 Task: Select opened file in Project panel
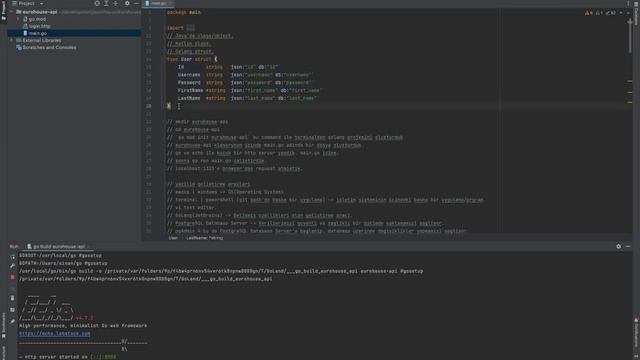97,3
